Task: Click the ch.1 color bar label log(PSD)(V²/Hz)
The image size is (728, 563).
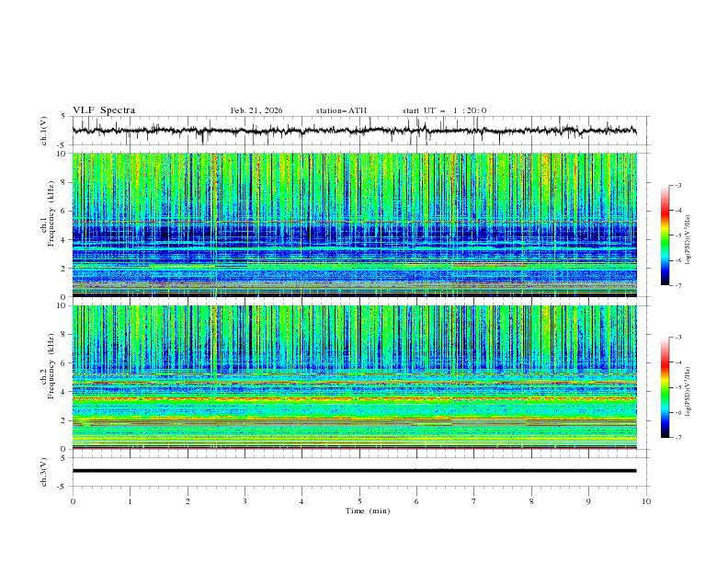Action: [688, 240]
